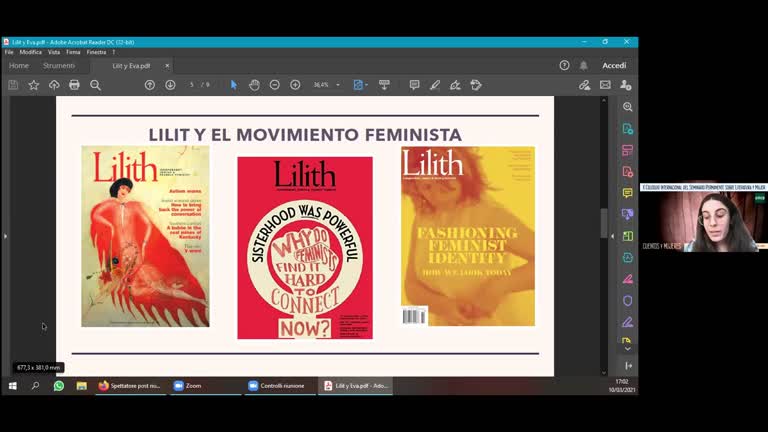
Task: Open the notifications bell
Action: 584,65
